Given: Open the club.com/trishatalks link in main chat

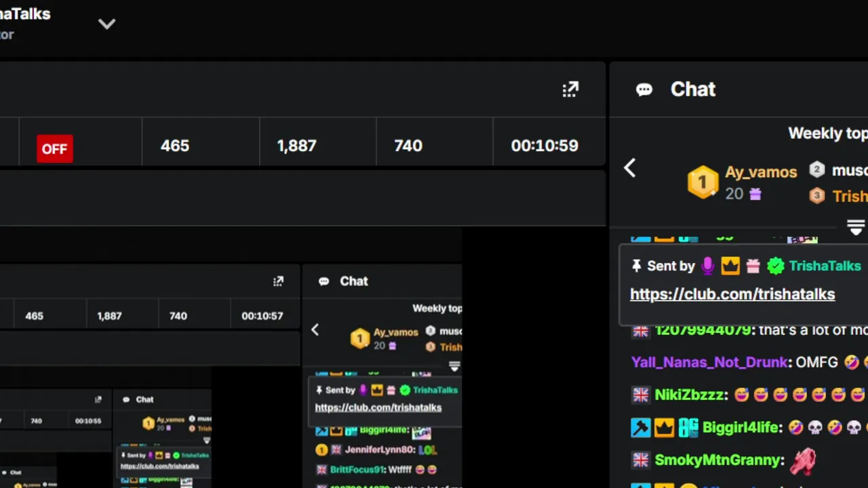Looking at the screenshot, I should 732,294.
